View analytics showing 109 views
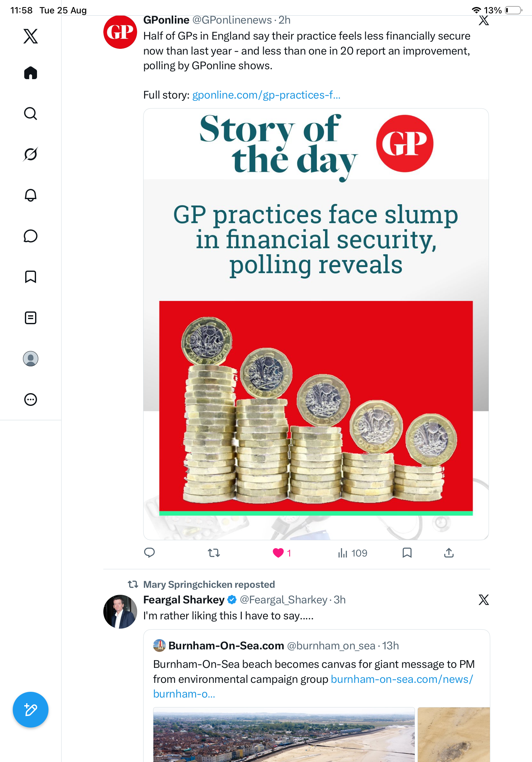The image size is (532, 762). click(x=352, y=553)
